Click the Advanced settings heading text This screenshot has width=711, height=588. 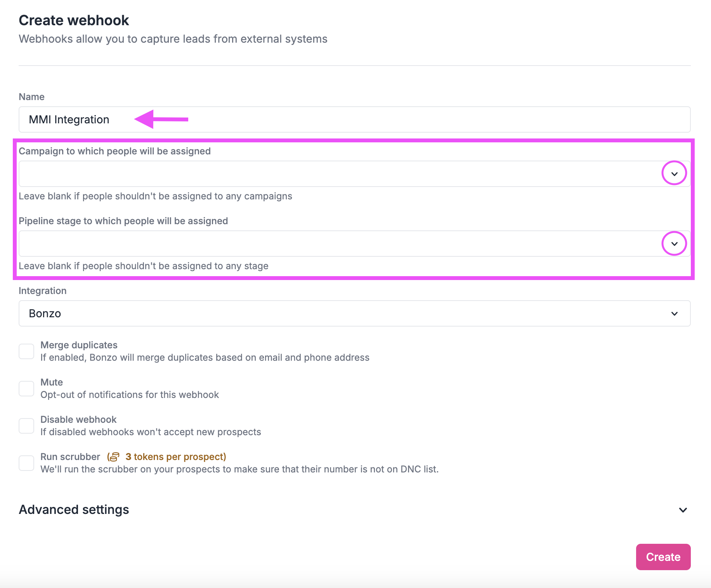pos(74,509)
